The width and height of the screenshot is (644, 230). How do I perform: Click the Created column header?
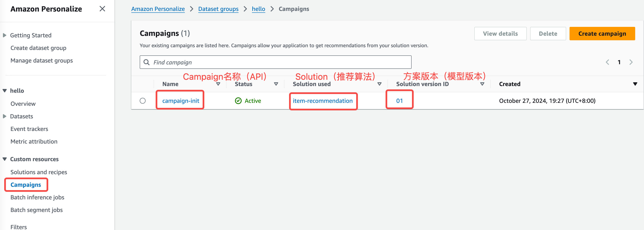click(x=510, y=84)
